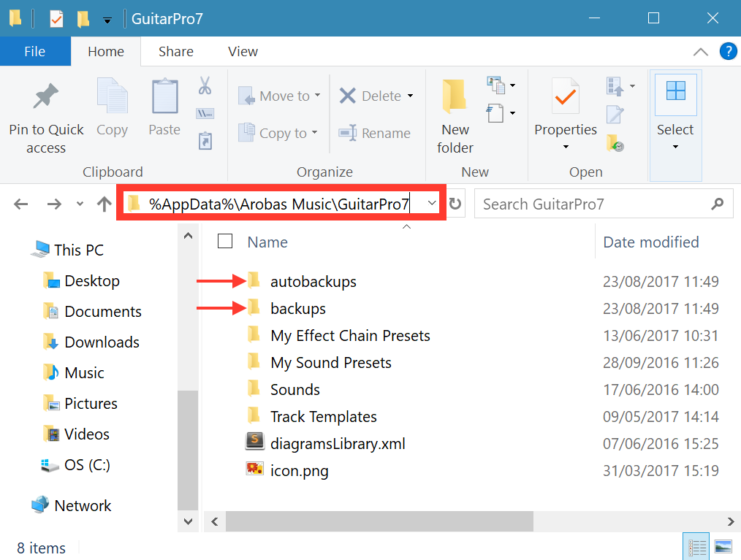741x560 pixels.
Task: Expand the address bar history dropdown
Action: coord(432,204)
